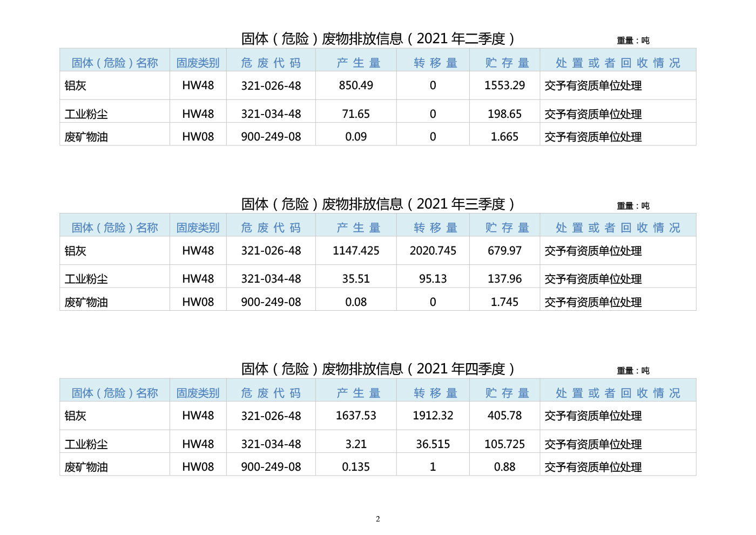Click the 产生量 value 0.09
Viewport: 756px width, 535px height.
(356, 137)
